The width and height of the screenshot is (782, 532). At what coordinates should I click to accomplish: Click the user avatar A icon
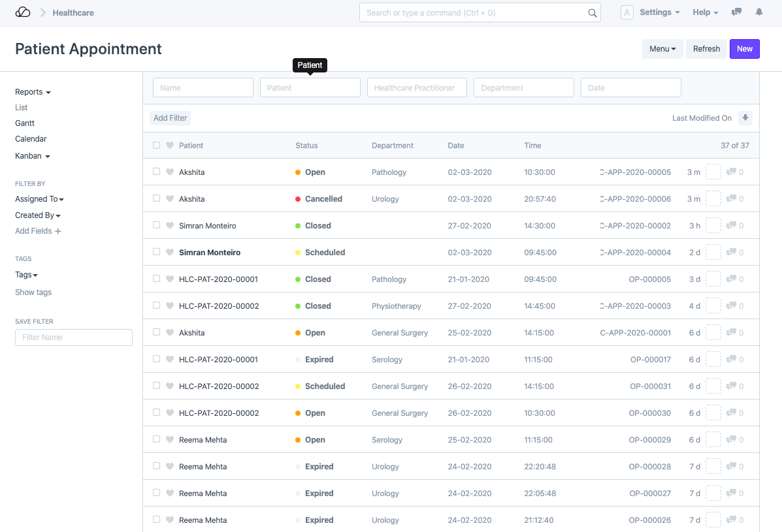(x=627, y=12)
